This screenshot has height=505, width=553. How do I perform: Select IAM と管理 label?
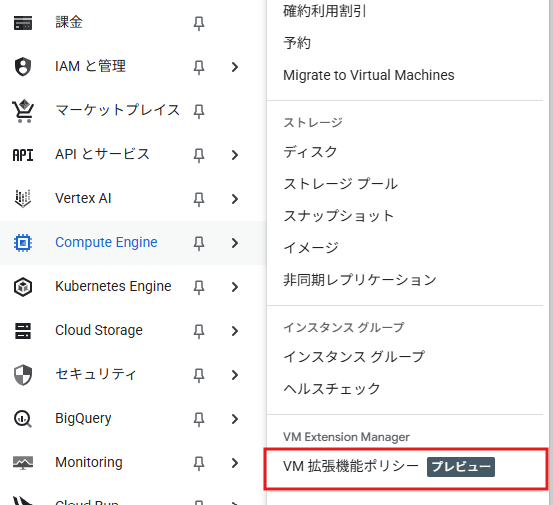(x=90, y=66)
